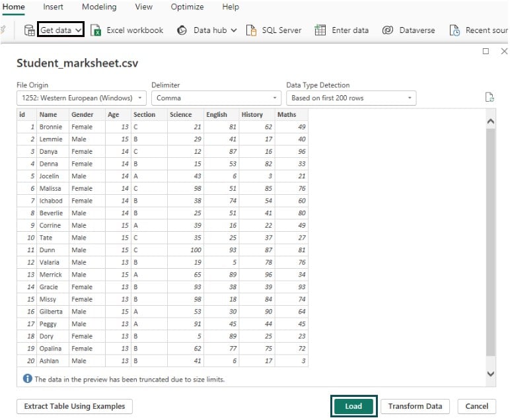Click SQL Server toolbar label
The width and height of the screenshot is (510, 420).
pos(281,30)
